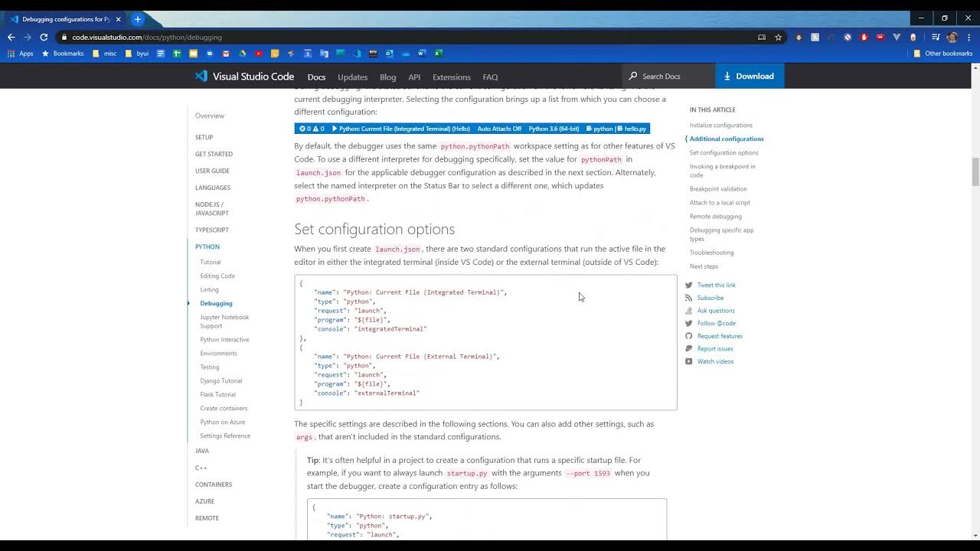980x551 pixels.
Task: Open the Django Tutorial sidebar link
Action: click(x=220, y=381)
